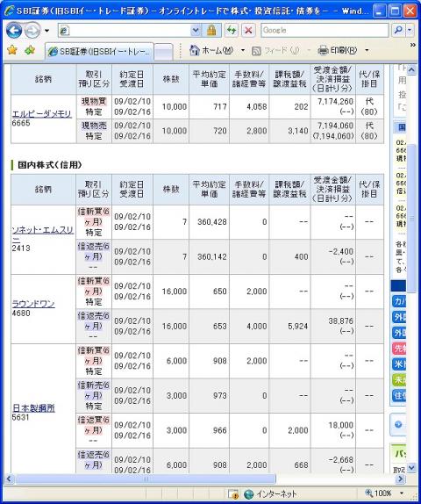Open the search provider dropdown arrow
The image size is (421, 504).
pos(410,31)
